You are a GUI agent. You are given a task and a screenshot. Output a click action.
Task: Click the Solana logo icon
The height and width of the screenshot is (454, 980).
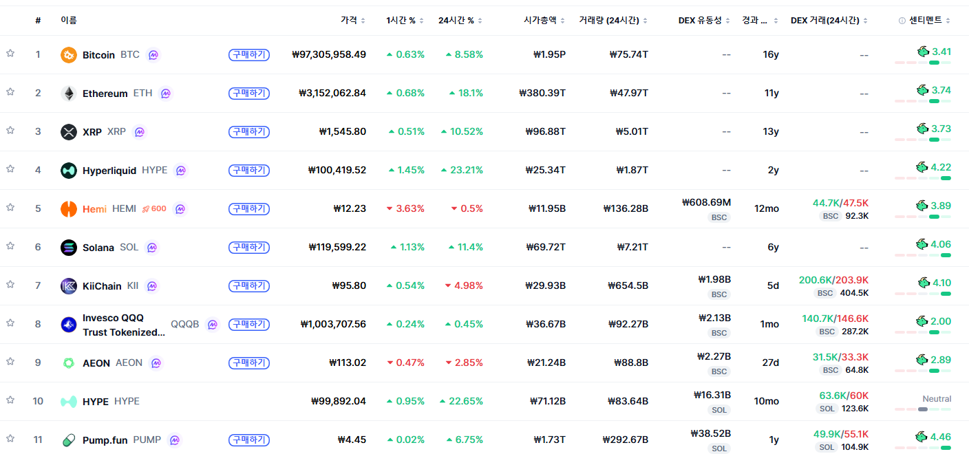tap(69, 248)
